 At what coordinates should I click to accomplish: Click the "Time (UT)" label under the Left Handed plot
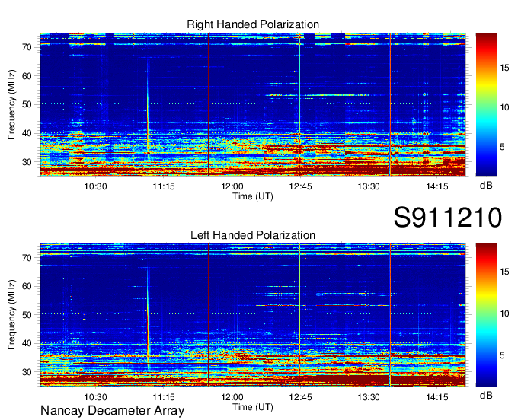pos(253,407)
